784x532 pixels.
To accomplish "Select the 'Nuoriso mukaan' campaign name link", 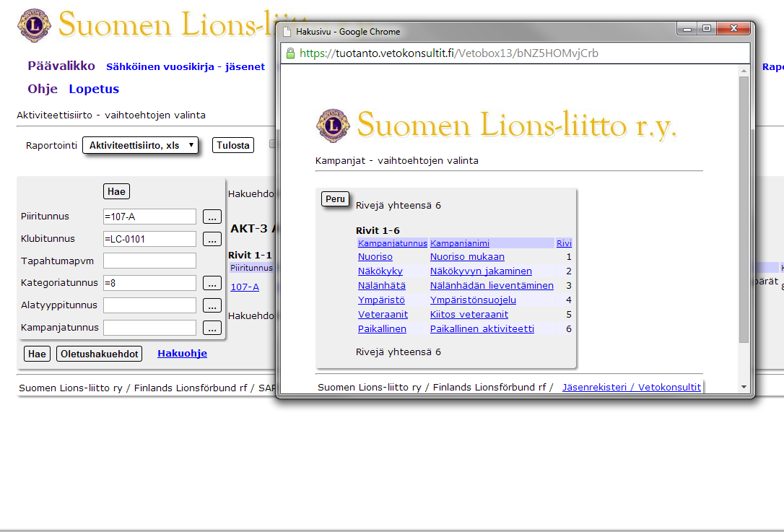I will 467,256.
